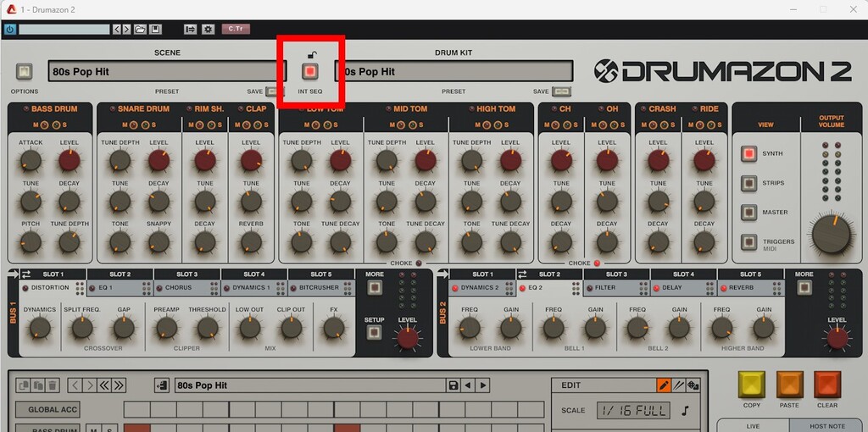The width and height of the screenshot is (868, 432).
Task: Shift pattern left with single arrow
Action: pyautogui.click(x=75, y=385)
